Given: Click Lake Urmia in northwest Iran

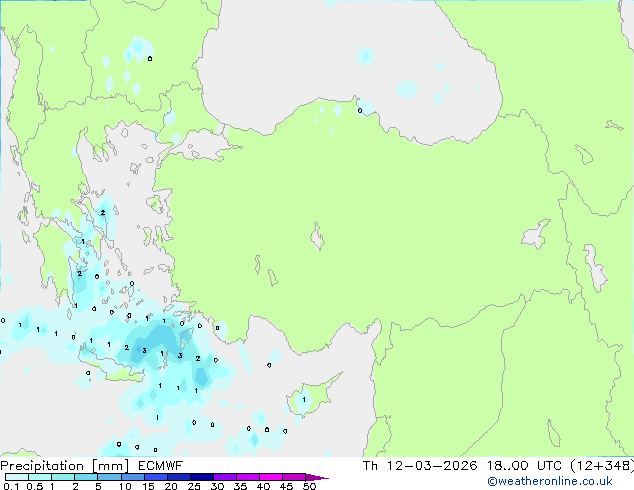Looking at the screenshot, I should [595, 268].
